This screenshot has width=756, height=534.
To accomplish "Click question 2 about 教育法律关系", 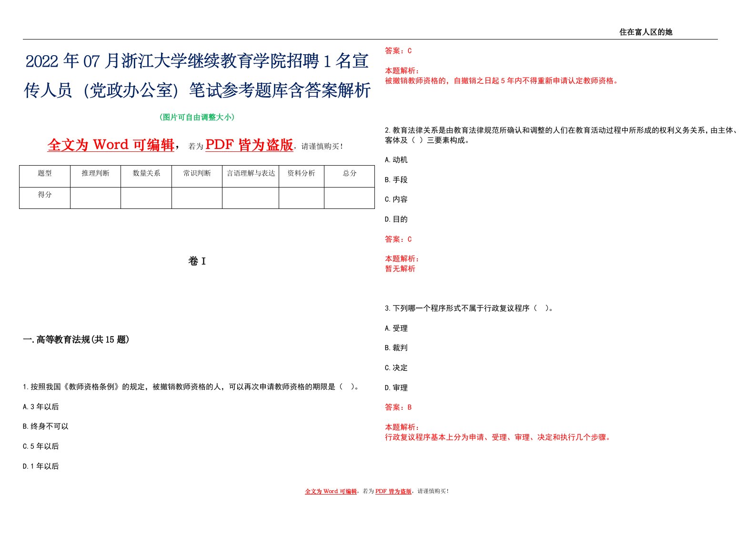I will point(562,135).
